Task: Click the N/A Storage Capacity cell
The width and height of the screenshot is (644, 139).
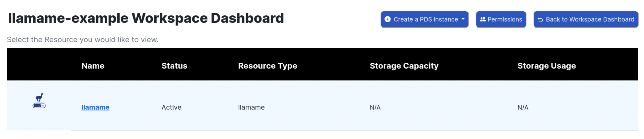Action: coord(375,108)
